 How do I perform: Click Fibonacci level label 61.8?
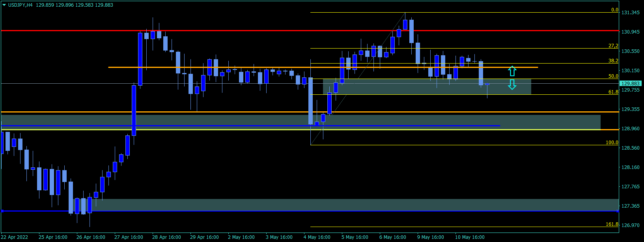point(613,92)
